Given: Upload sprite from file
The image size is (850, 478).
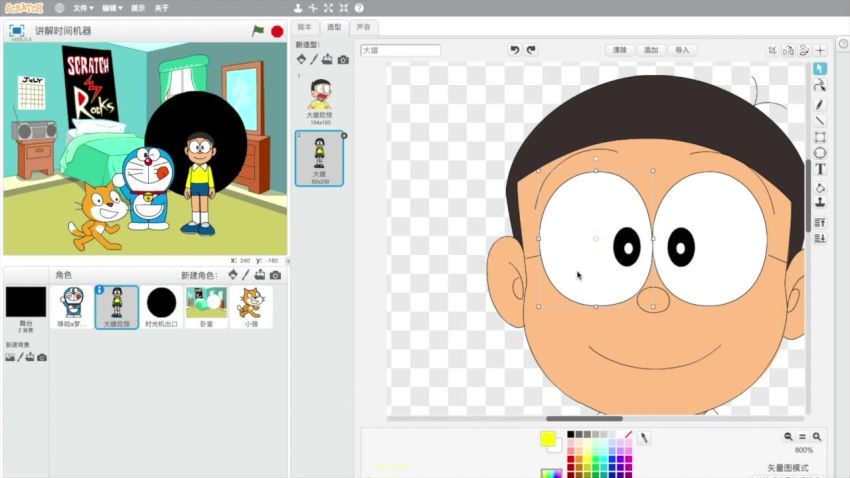Looking at the screenshot, I should click(x=260, y=275).
